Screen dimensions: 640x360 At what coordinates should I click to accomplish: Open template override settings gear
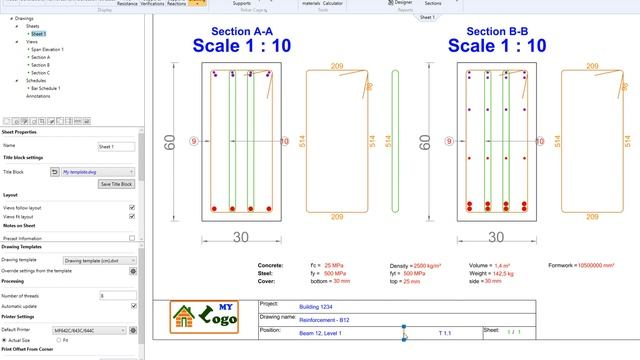click(133, 271)
